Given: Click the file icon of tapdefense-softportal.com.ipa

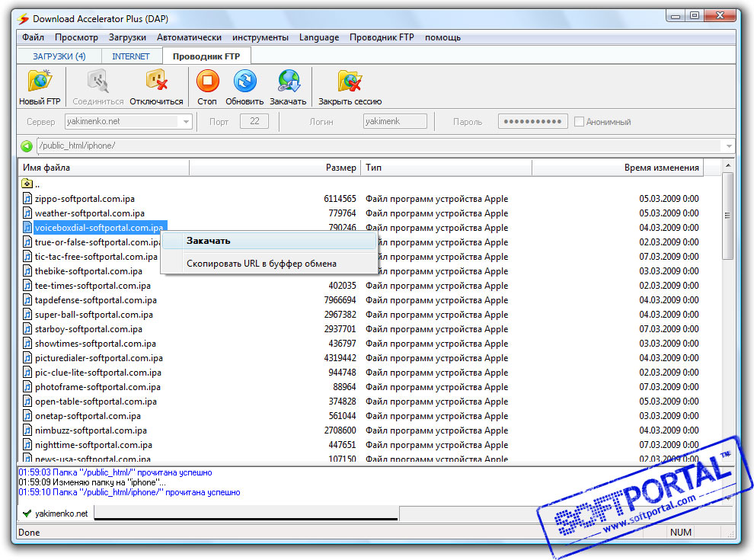Looking at the screenshot, I should (x=28, y=299).
